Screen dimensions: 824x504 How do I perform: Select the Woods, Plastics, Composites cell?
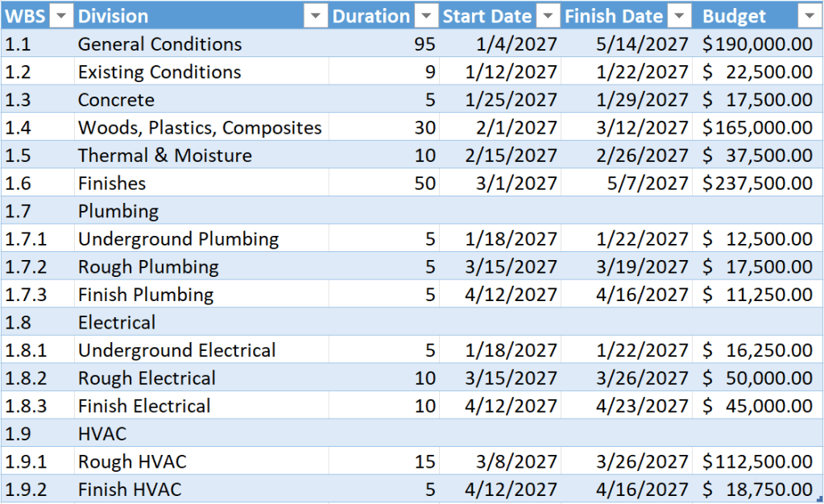pyautogui.click(x=202, y=127)
